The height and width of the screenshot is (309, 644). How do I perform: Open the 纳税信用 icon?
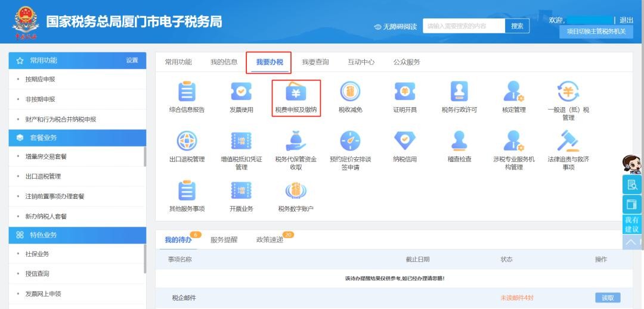[405, 142]
